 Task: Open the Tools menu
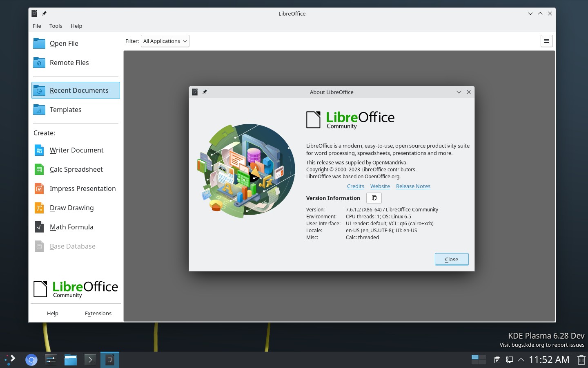[x=56, y=26]
